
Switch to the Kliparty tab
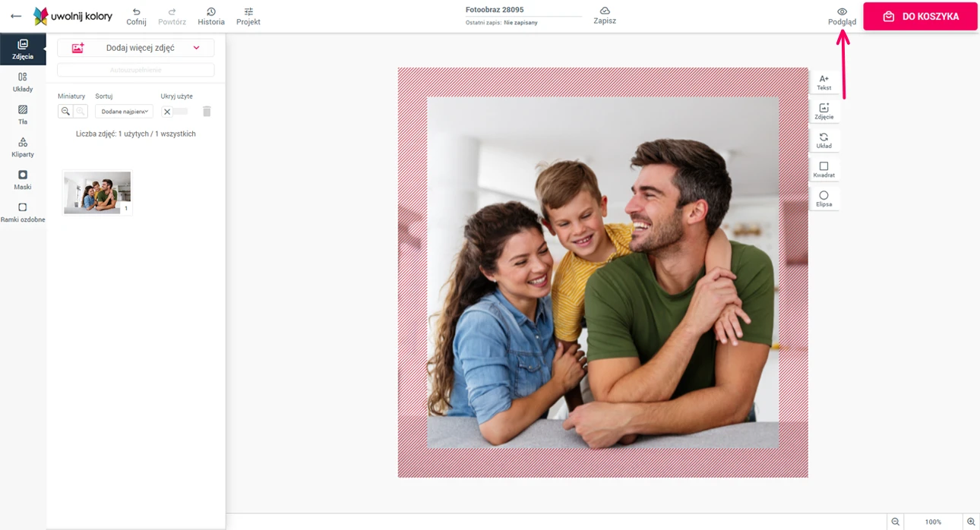point(23,147)
